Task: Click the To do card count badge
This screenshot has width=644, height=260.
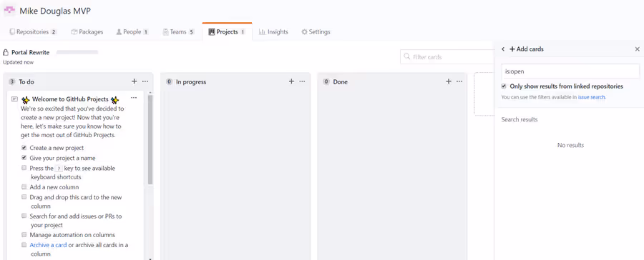Action: pyautogui.click(x=12, y=82)
